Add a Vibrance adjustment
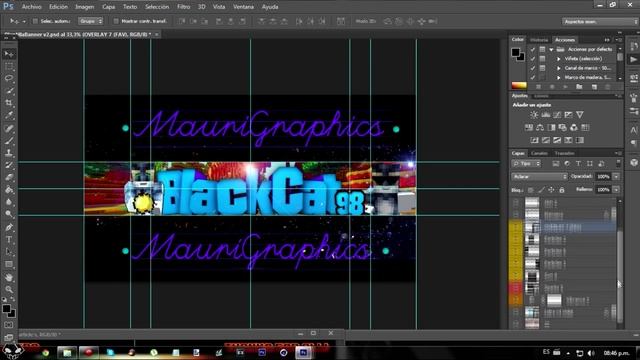Viewport: 640px width, 360px height. click(580, 115)
